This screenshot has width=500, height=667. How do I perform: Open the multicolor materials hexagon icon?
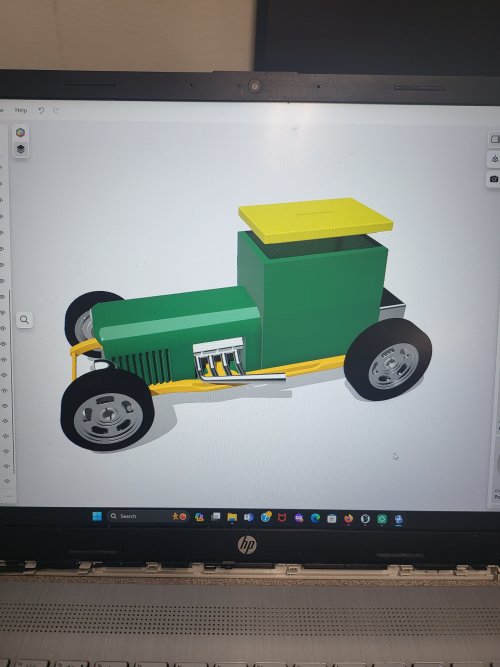tap(20, 132)
